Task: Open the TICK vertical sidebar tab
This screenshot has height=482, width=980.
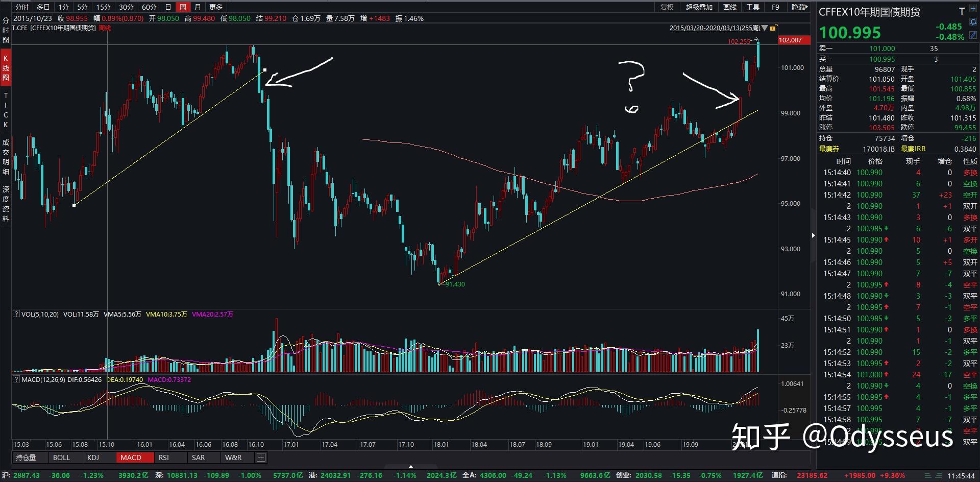Action: pos(6,110)
